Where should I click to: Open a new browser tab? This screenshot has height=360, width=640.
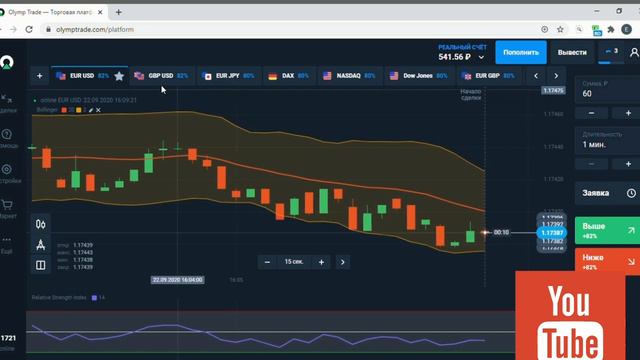118,12
